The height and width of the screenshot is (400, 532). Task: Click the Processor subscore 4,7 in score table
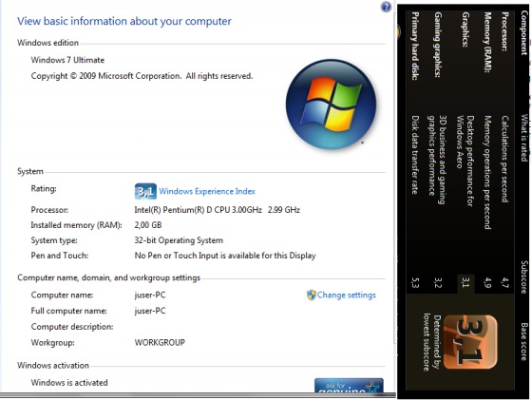[x=504, y=282]
